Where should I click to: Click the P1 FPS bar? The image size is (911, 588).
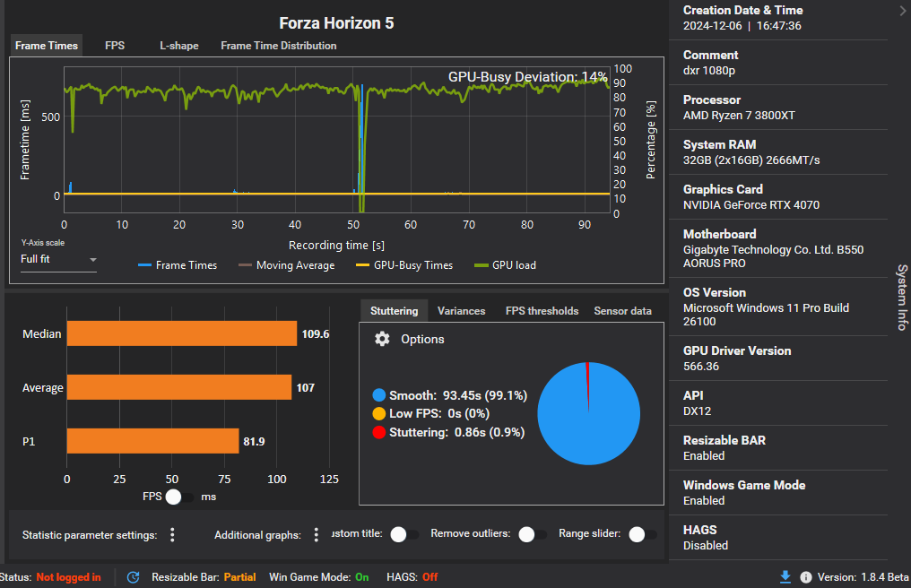[152, 441]
